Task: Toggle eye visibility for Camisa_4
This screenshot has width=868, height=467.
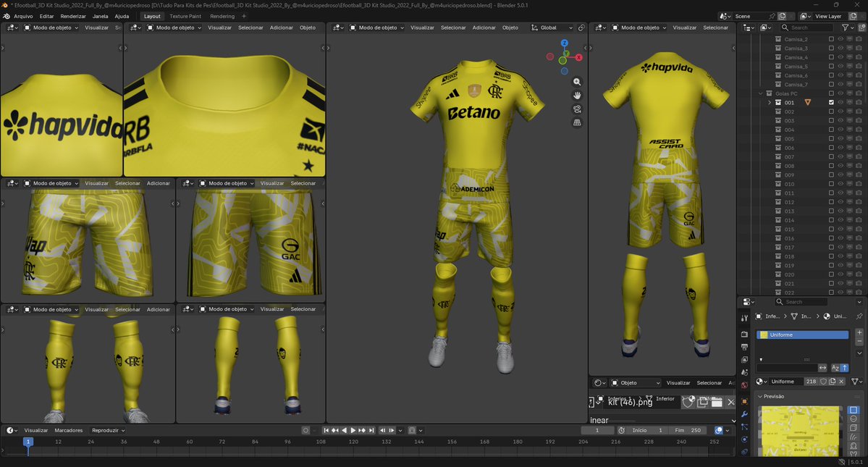Action: [840, 57]
